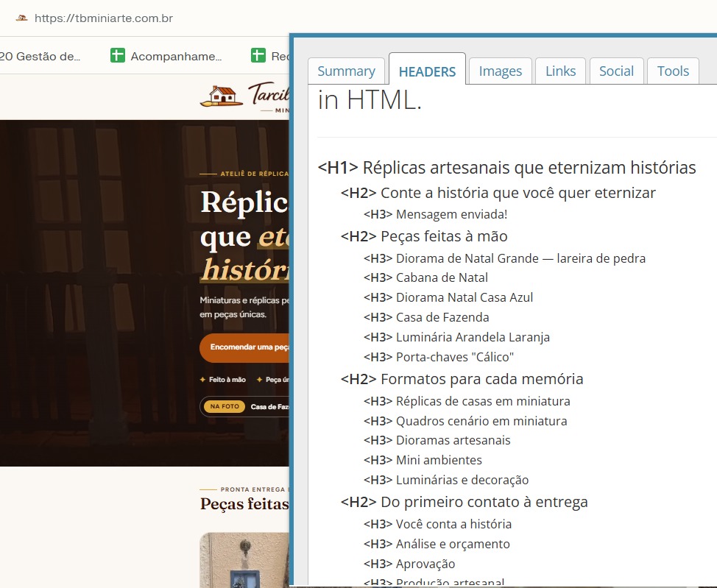Select H3 Diorama de Natal Grande entry

504,259
